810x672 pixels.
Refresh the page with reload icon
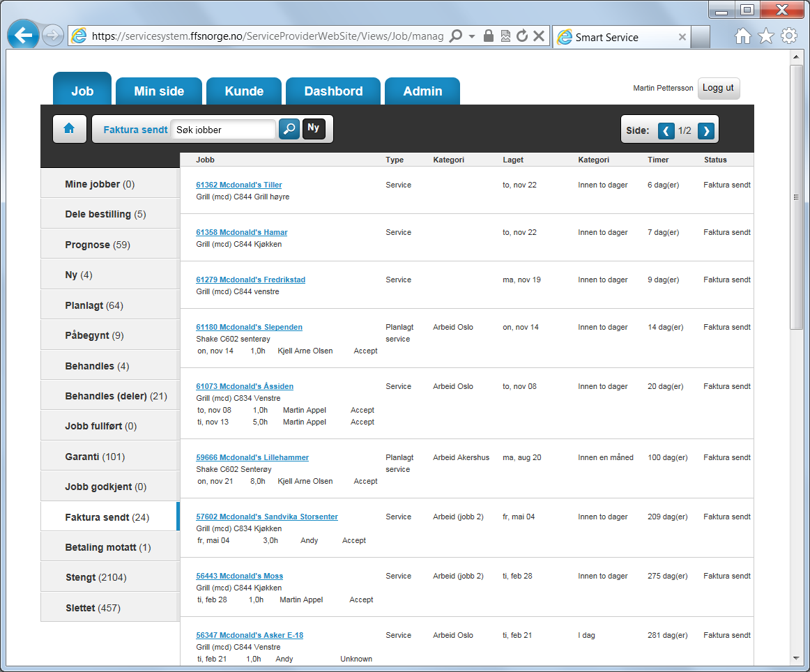click(x=522, y=36)
